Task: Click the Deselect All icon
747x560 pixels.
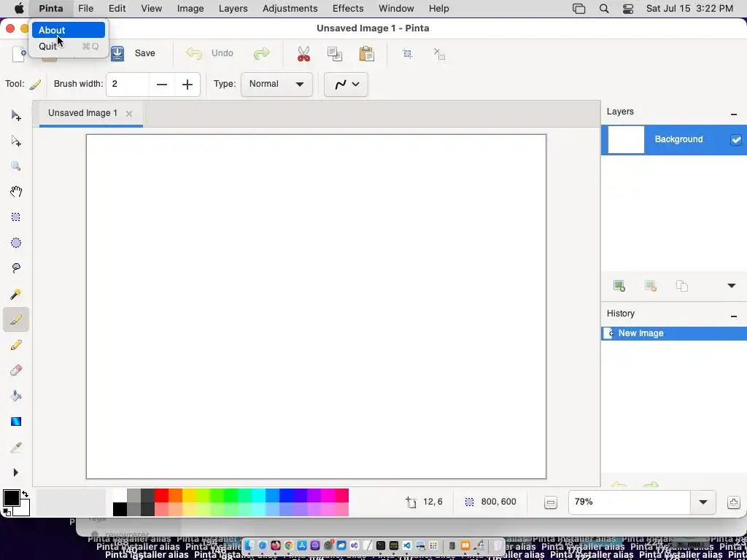Action: click(x=439, y=54)
